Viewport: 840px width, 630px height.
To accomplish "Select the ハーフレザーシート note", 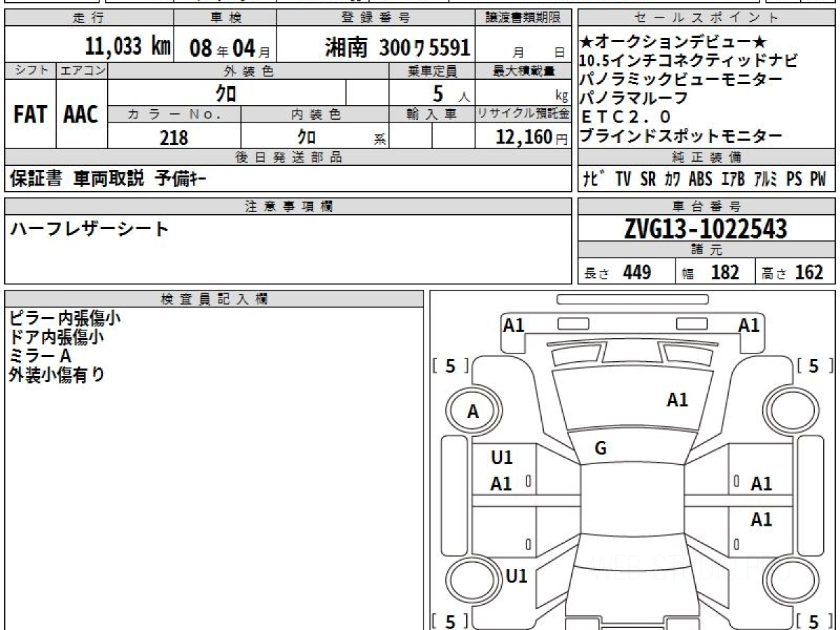I will pos(89,229).
